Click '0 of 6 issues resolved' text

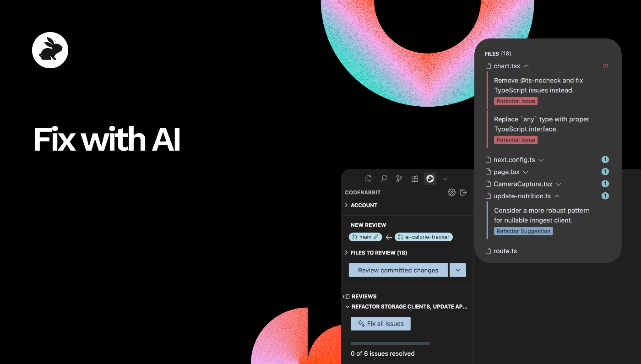coord(383,353)
